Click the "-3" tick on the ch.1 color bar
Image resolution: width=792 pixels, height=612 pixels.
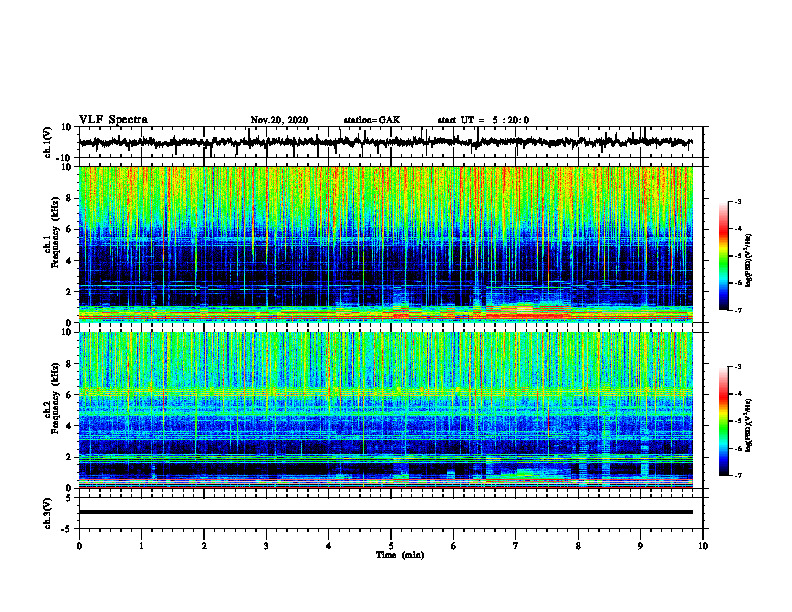point(737,201)
